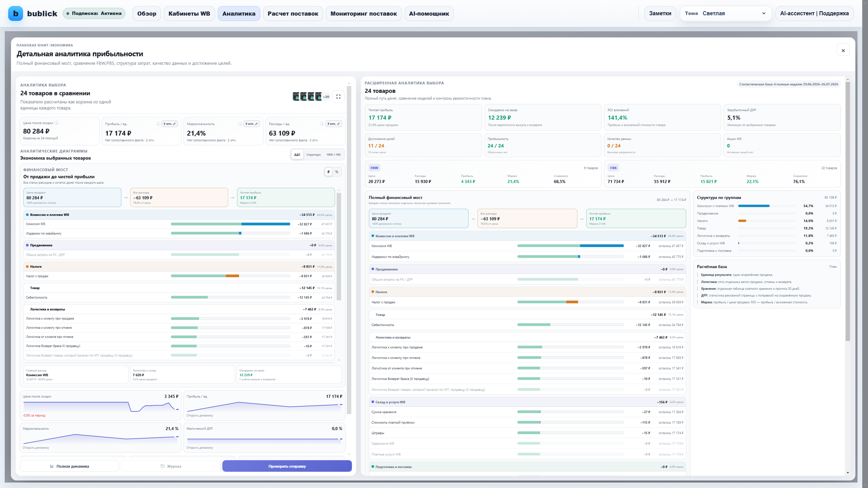This screenshot has width=868, height=488.
Task: Edit the 2 отч. period in Прибыль card
Action: [170, 124]
